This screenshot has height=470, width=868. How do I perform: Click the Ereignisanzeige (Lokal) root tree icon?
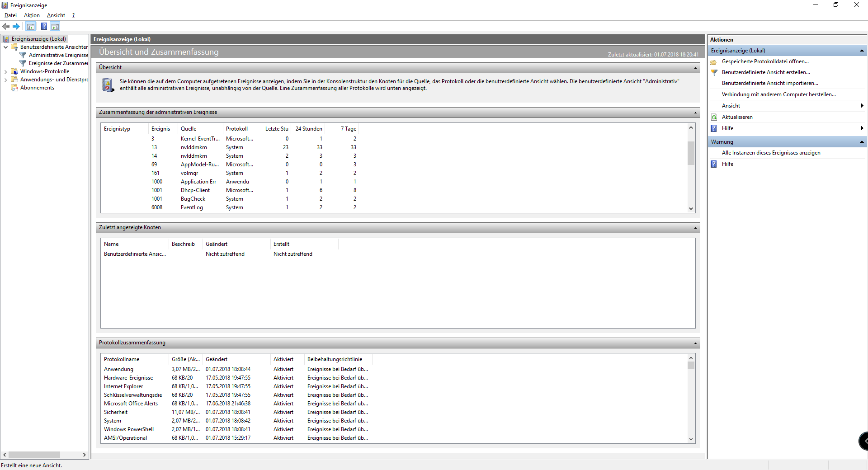6,39
